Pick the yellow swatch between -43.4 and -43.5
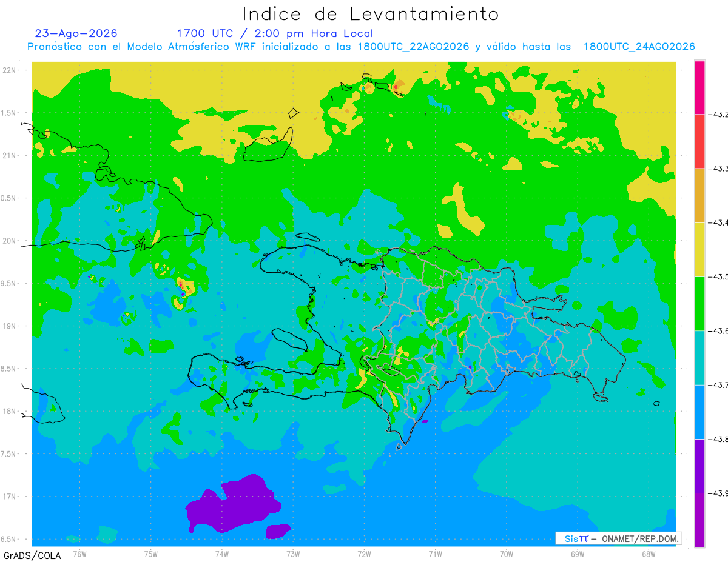This screenshot has width=728, height=562. (699, 249)
